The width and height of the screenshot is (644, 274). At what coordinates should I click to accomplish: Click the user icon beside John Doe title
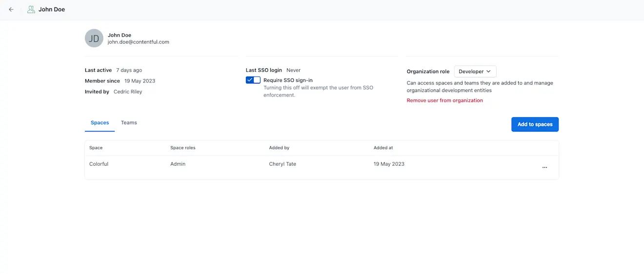pyautogui.click(x=31, y=9)
